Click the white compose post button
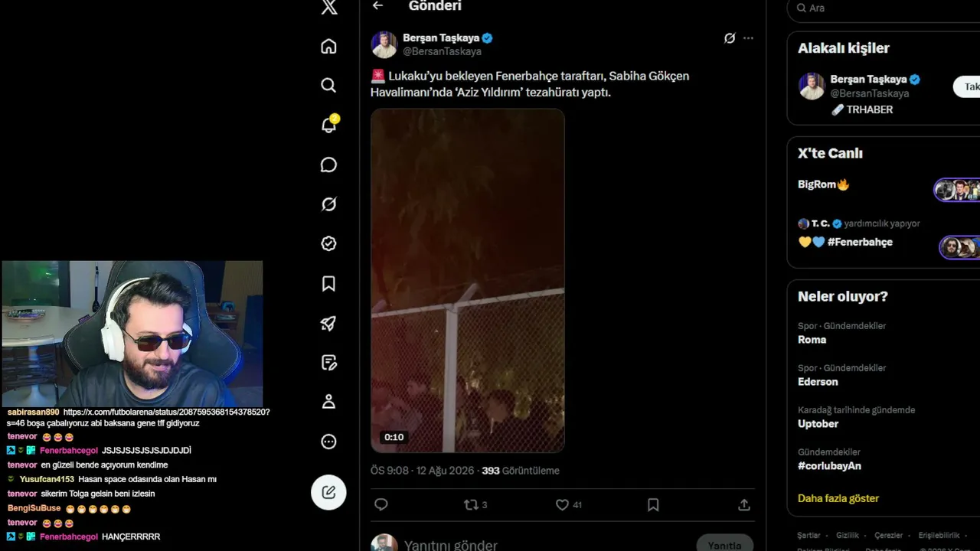 [328, 492]
